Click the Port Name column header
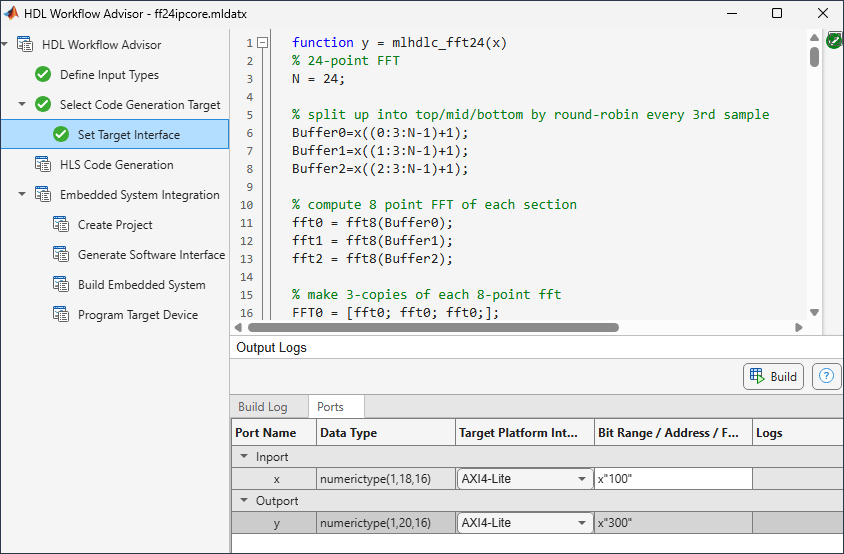The width and height of the screenshot is (844, 554). [274, 433]
